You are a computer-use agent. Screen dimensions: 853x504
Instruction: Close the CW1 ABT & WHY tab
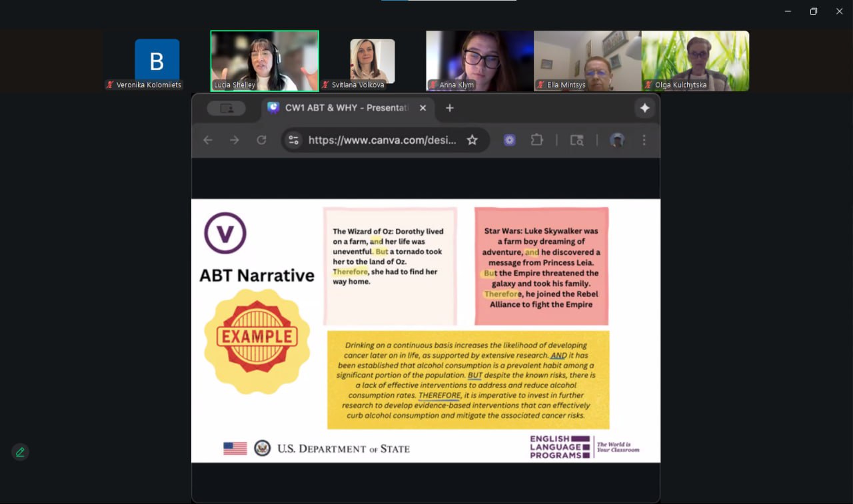(x=423, y=108)
